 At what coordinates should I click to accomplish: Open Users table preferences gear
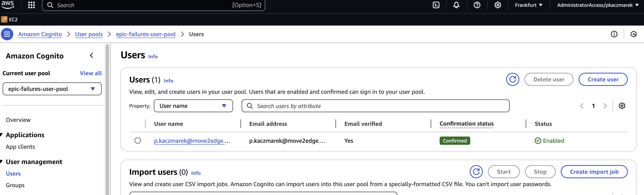coord(622,106)
